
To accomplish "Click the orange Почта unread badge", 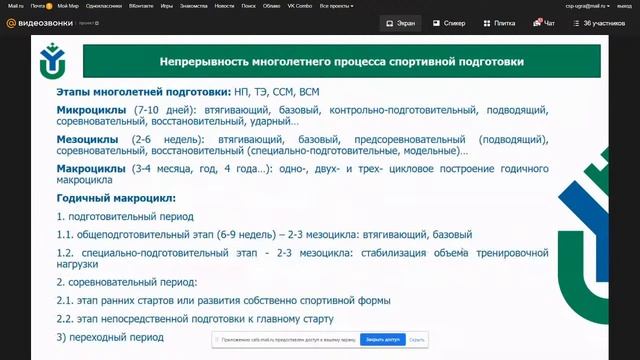I will point(49,6).
